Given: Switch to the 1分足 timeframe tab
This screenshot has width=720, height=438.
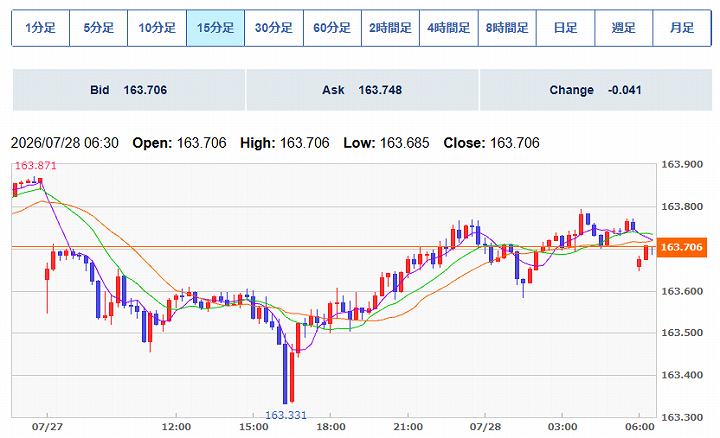Looking at the screenshot, I should [x=40, y=28].
